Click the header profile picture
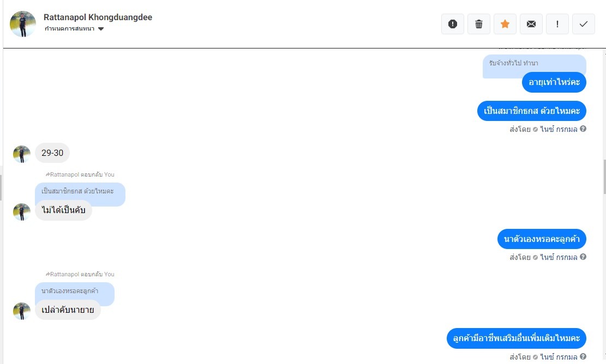Viewport: 606px width, 364px height. click(x=23, y=24)
